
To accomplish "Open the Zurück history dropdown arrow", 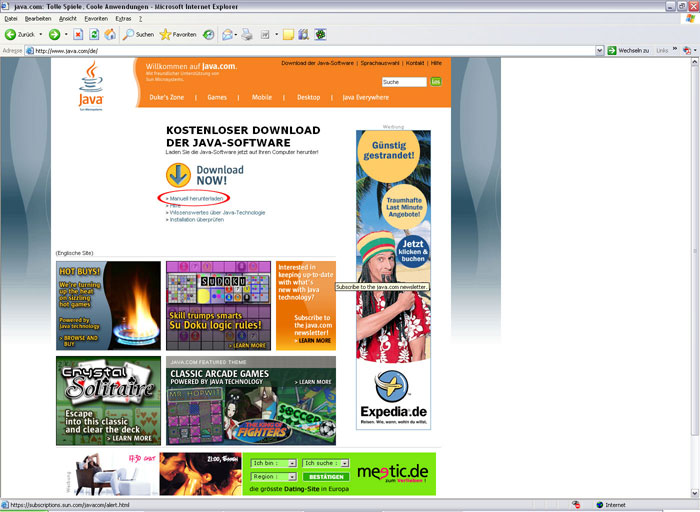I will (x=41, y=34).
